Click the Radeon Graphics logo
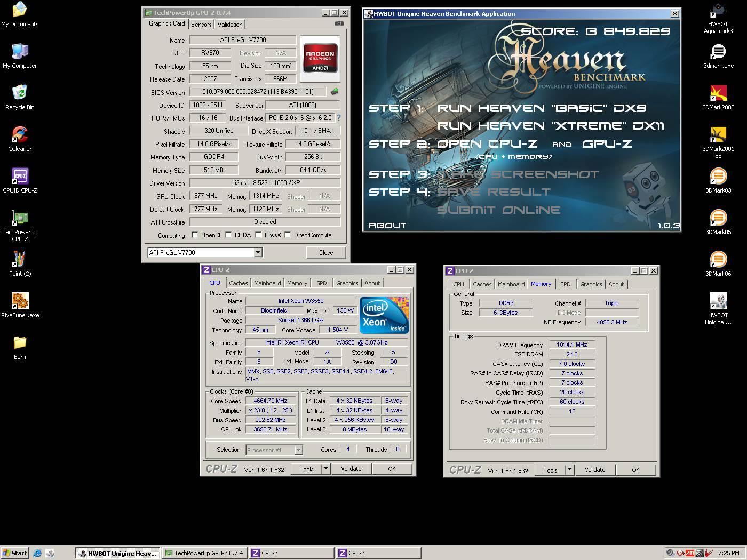The width and height of the screenshot is (747, 560). (320, 58)
